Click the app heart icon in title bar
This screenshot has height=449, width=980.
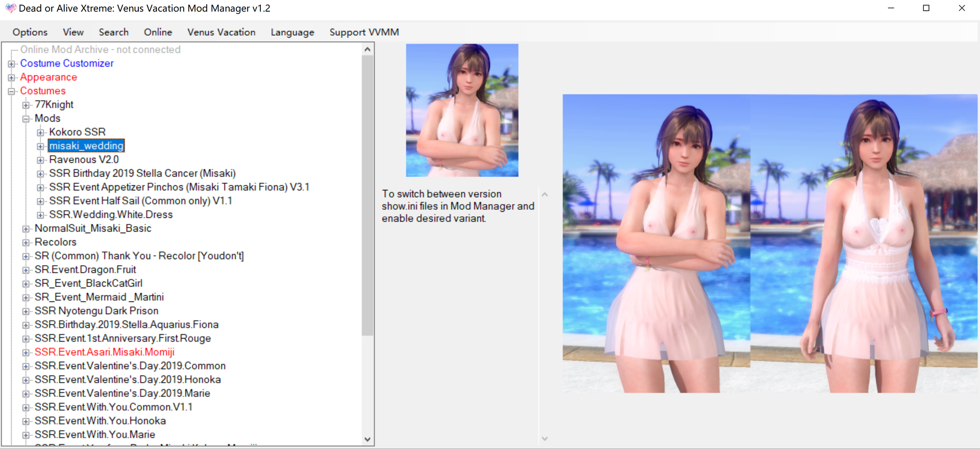click(10, 8)
